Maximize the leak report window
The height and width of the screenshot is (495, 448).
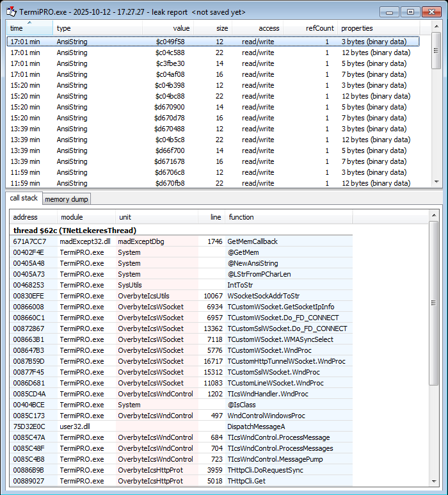coord(410,12)
